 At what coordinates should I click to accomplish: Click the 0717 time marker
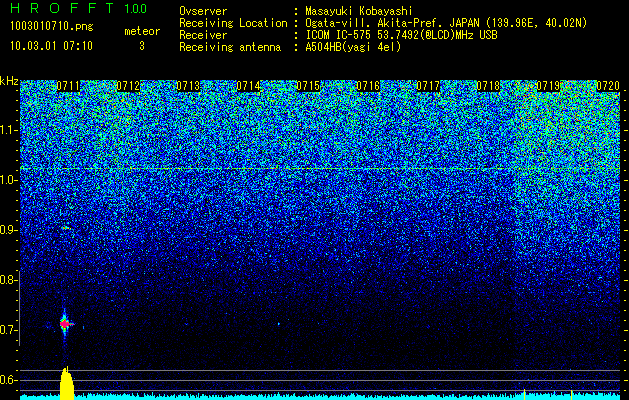coord(428,86)
